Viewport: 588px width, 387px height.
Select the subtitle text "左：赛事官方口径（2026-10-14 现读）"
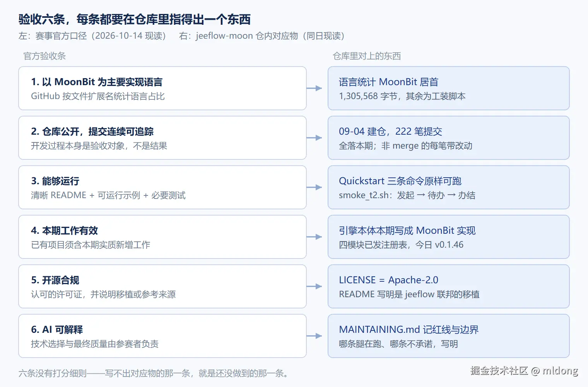click(92, 36)
